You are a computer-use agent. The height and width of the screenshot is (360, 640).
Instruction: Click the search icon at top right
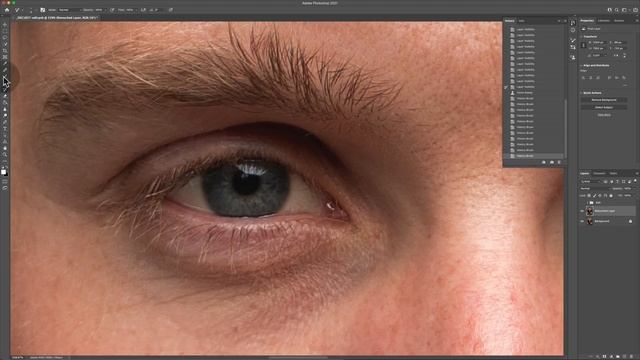[x=617, y=10]
